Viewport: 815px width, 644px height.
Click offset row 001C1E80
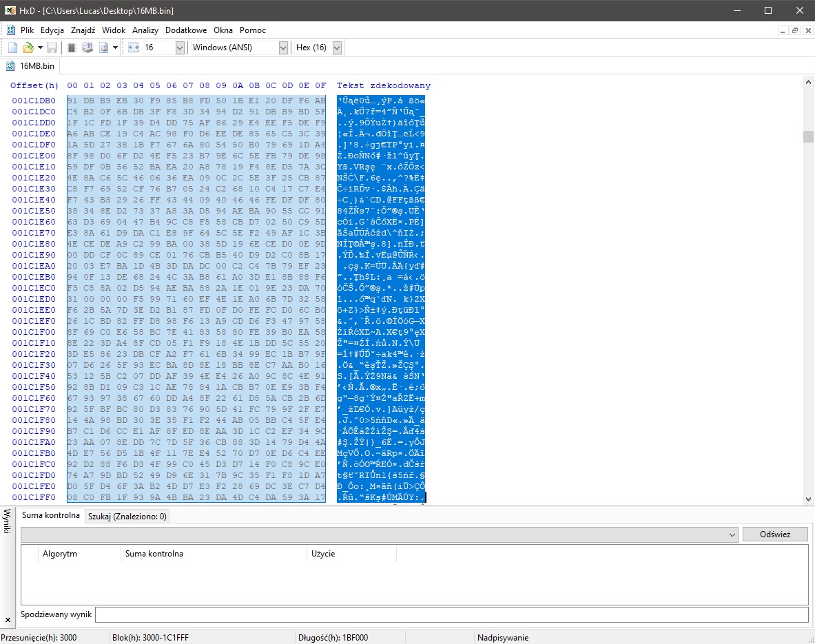click(x=34, y=244)
